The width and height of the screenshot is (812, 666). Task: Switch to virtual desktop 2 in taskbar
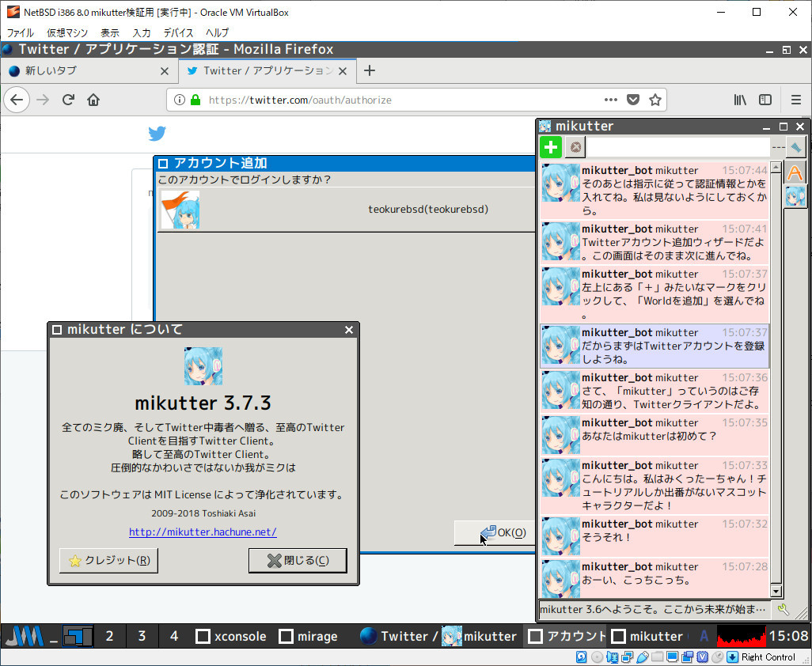(x=109, y=636)
